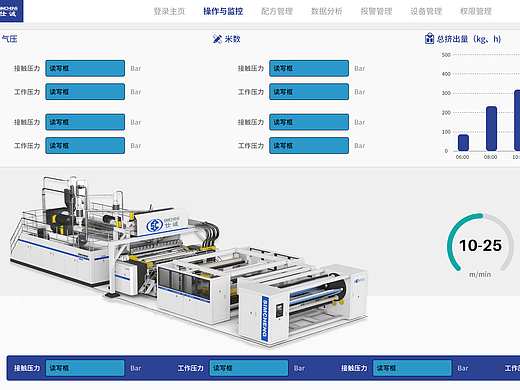
Task: Click the m/min unit label under gauge
Action: [480, 274]
